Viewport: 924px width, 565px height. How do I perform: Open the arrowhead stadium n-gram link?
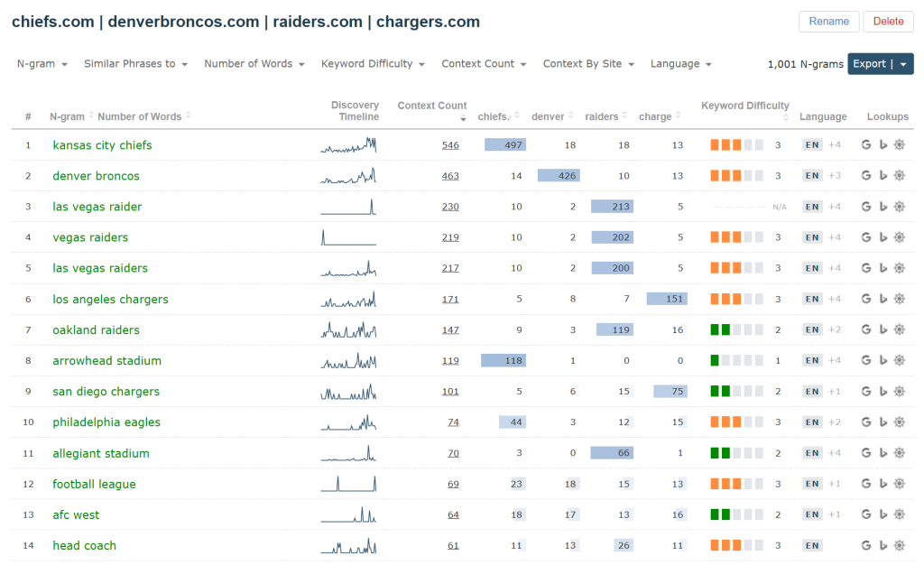106,360
